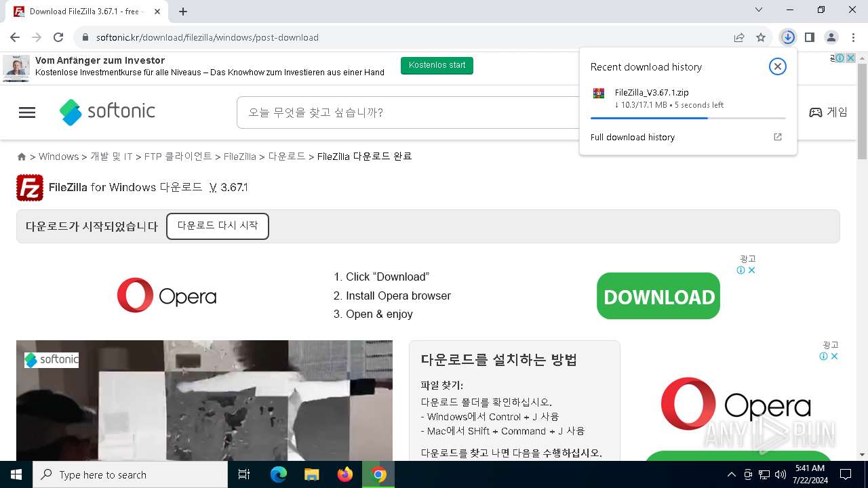Open Full download history
868x488 pixels.
tap(633, 137)
